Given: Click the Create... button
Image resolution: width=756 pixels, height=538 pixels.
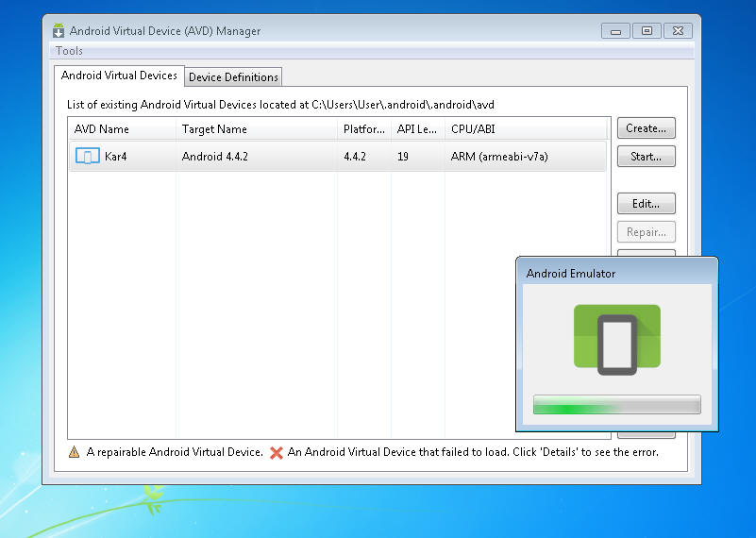Looking at the screenshot, I should pos(647,128).
